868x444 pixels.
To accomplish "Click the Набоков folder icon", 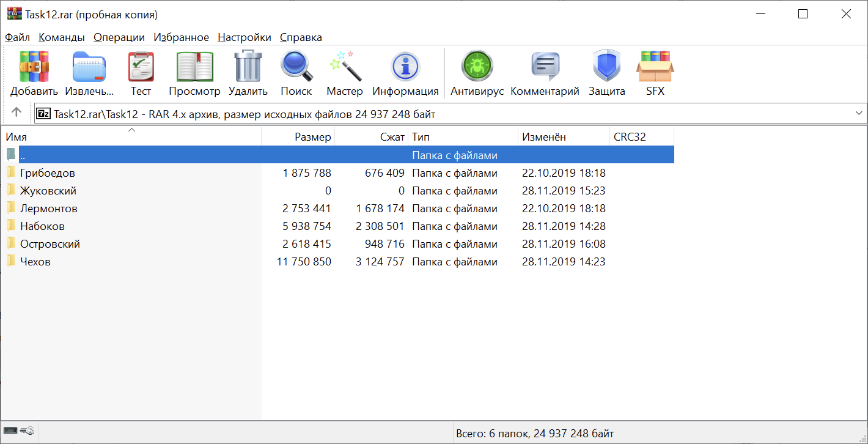I will point(11,226).
